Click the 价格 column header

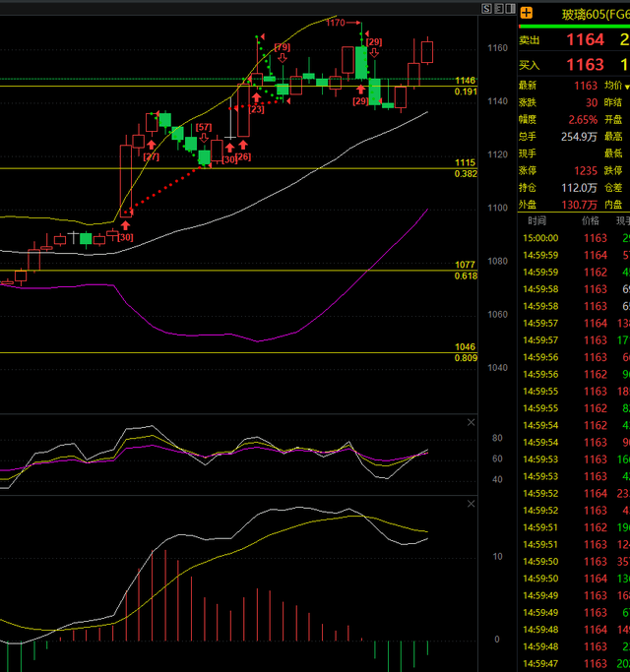coord(589,221)
